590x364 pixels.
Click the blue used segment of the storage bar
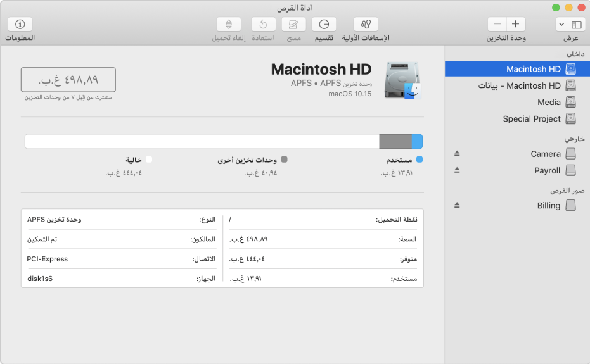[417, 142]
